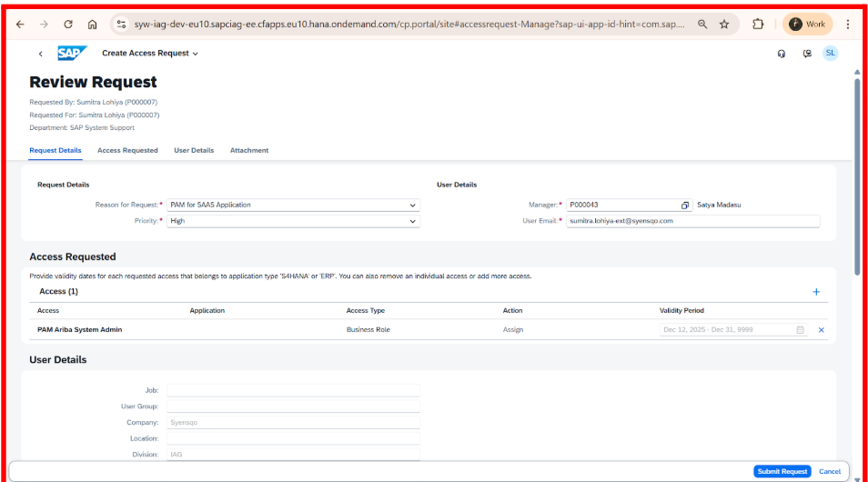Switch to the Attachment tab
Image resolution: width=868 pixels, height=482 pixels.
coord(248,150)
